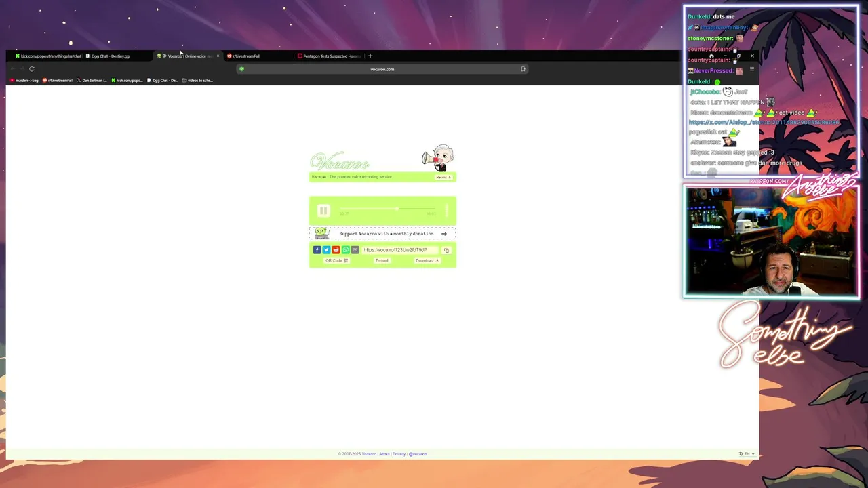Click the webcam video feed
This screenshot has width=868, height=488.
[x=771, y=243]
